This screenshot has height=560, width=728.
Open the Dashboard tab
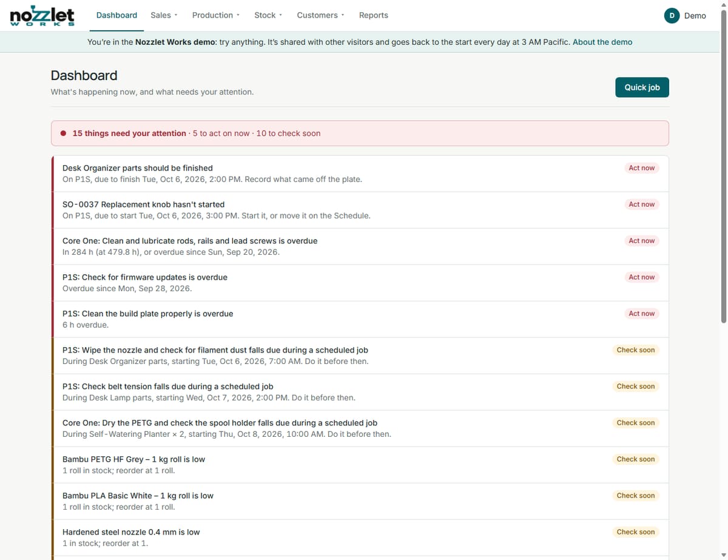click(116, 15)
